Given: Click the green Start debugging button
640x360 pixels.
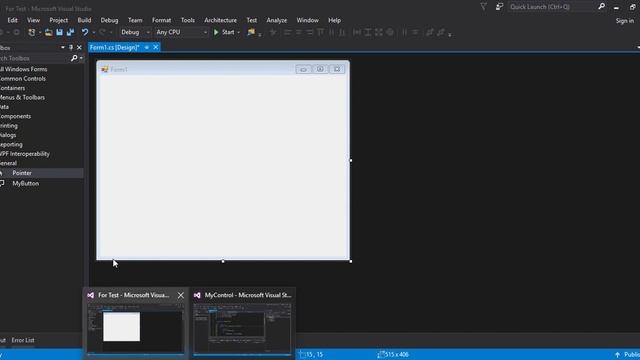Looking at the screenshot, I should (224, 32).
